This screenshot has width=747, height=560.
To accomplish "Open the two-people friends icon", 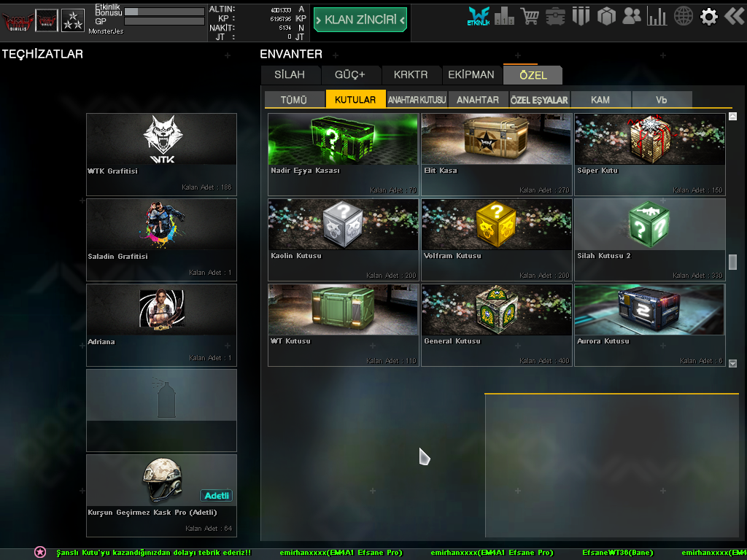I will 632,17.
